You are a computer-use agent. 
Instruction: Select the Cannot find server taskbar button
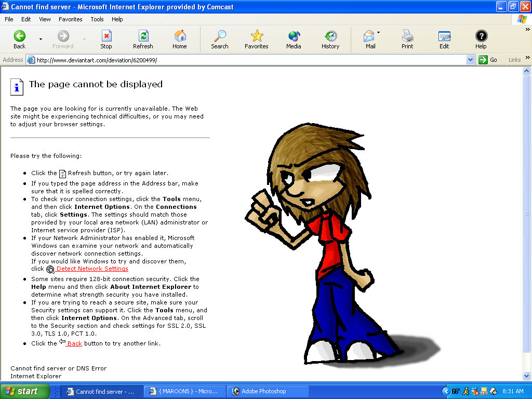pos(101,392)
